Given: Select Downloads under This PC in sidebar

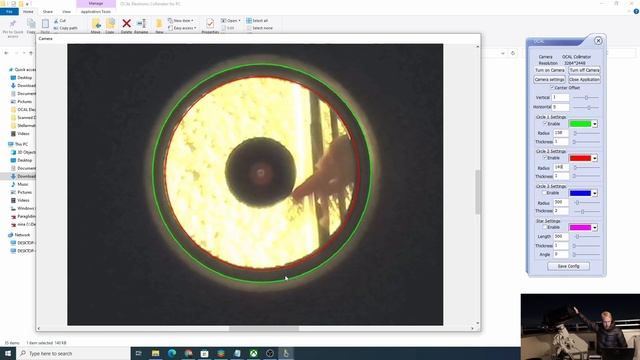Looking at the screenshot, I should pyautogui.click(x=23, y=176).
